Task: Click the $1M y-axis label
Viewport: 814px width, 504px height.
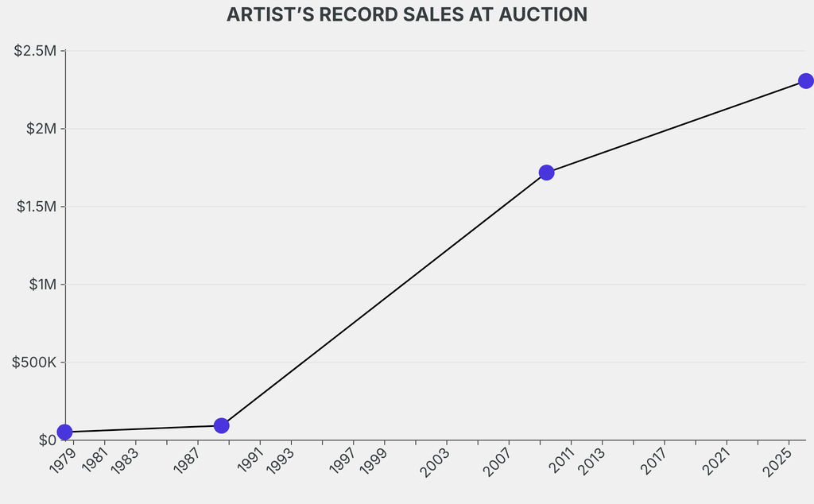Action: [41, 285]
